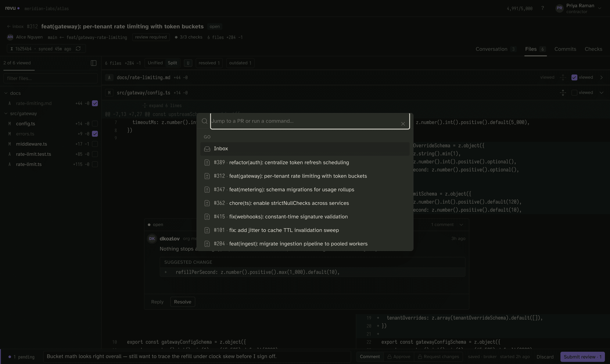
Task: Collapse the src/gateway/config.ts file chevron
Action: click(x=601, y=93)
